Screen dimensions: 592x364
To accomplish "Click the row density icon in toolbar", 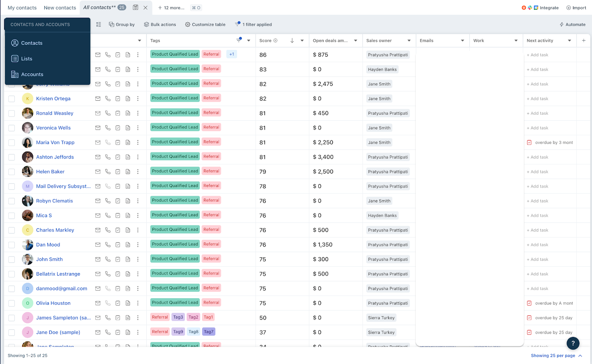I will click(x=98, y=24).
